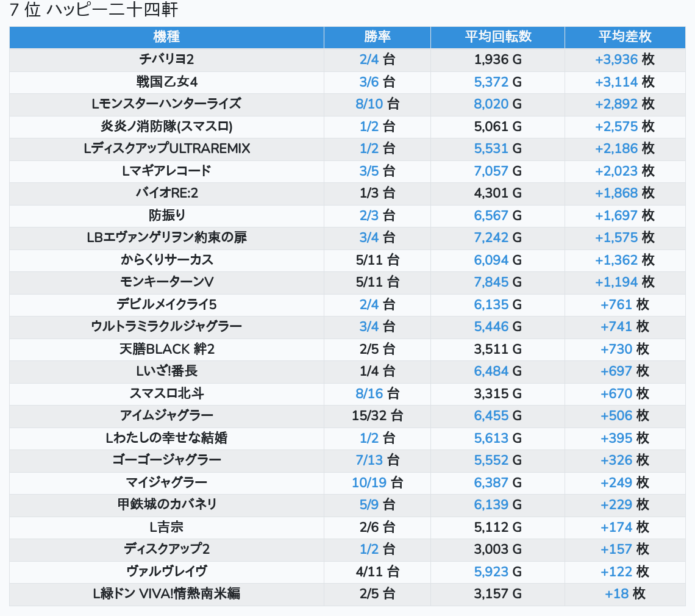Click the 8/16 台 win rate cell

pyautogui.click(x=377, y=394)
